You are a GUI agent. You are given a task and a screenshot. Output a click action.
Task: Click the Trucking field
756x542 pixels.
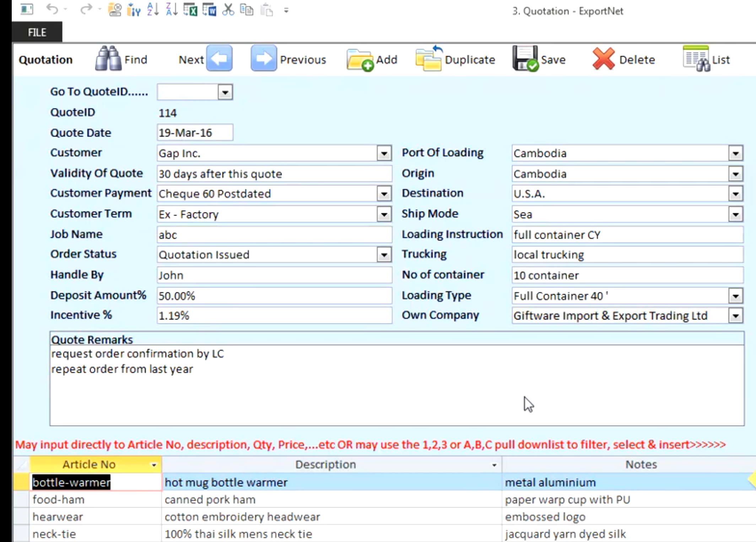point(627,255)
